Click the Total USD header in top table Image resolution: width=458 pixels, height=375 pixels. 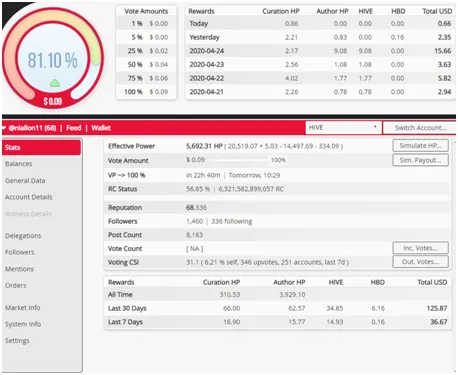[437, 11]
